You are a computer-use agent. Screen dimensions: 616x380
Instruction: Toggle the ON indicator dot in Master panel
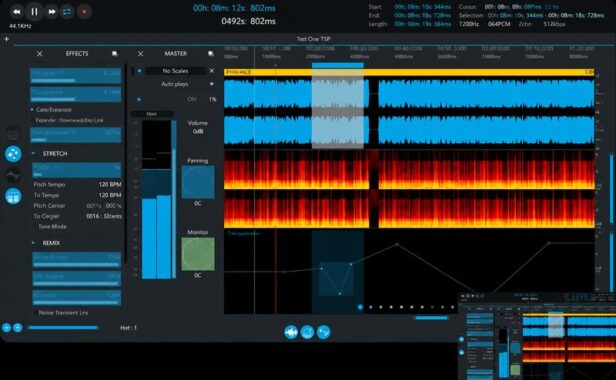(x=139, y=99)
